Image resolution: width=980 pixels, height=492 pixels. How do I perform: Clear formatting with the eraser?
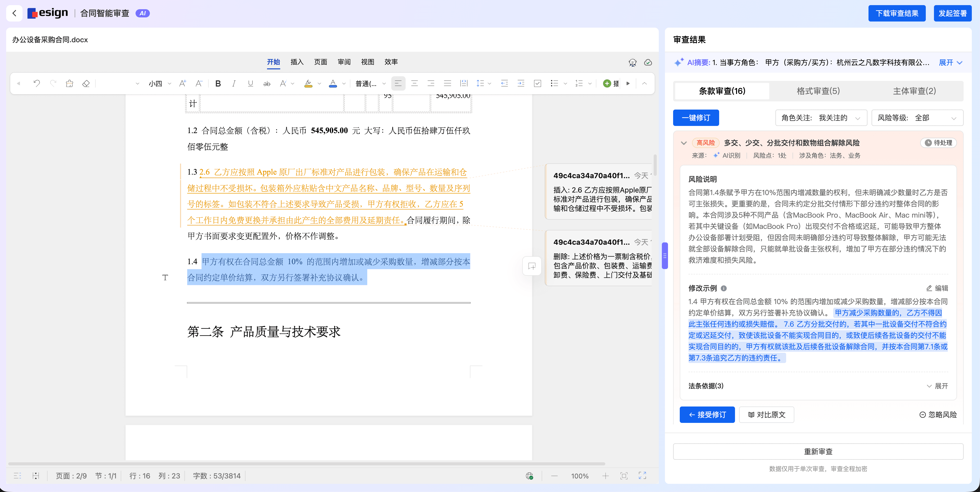tap(86, 83)
